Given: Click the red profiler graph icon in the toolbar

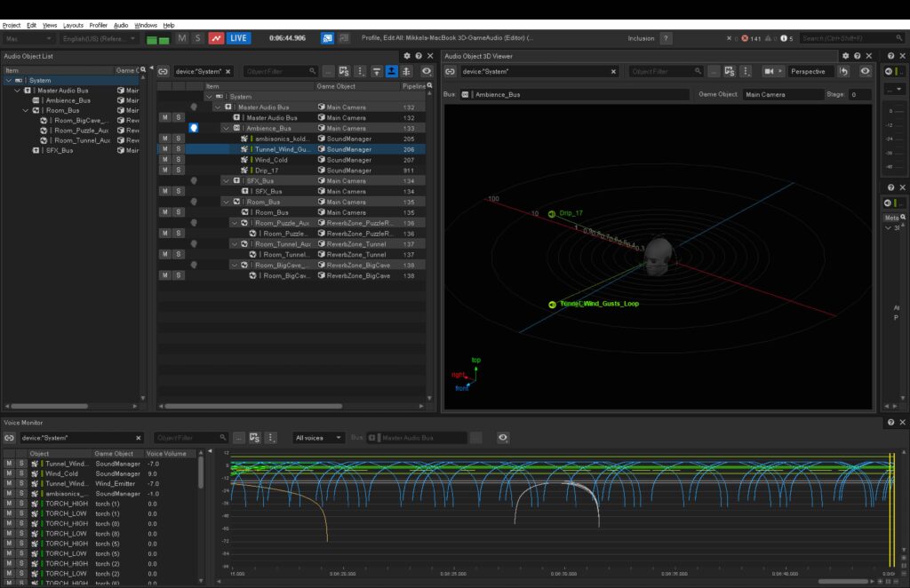Looking at the screenshot, I should tap(217, 38).
